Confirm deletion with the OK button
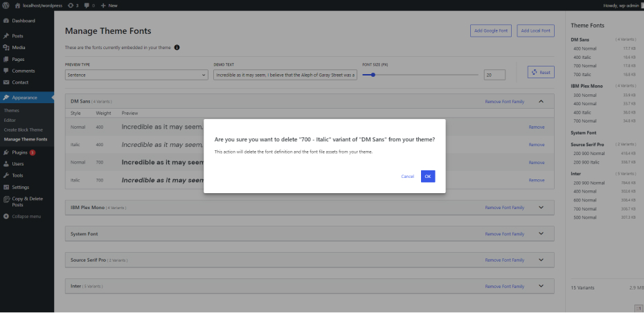 (x=428, y=176)
